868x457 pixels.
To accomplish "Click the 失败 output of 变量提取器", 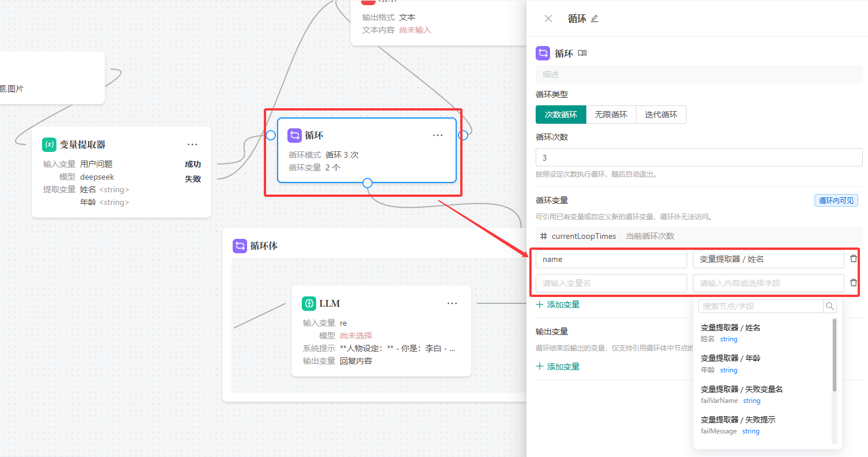I will coord(193,179).
